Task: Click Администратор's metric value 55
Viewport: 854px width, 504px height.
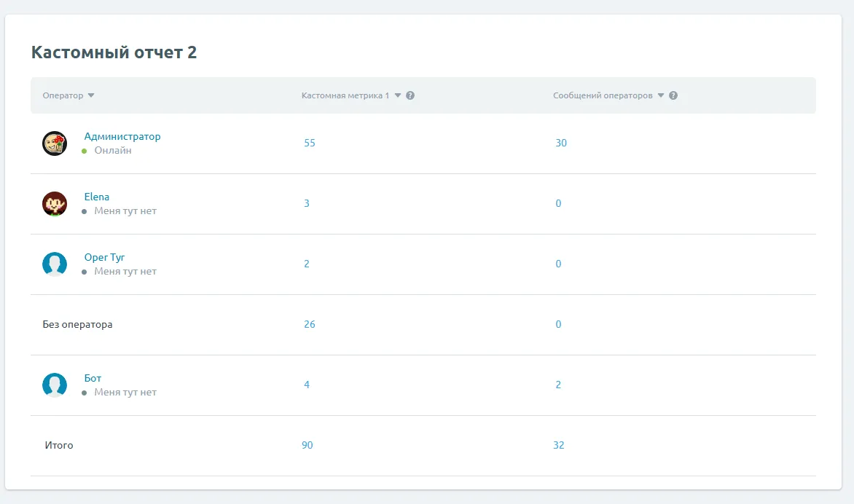Action: pos(310,143)
